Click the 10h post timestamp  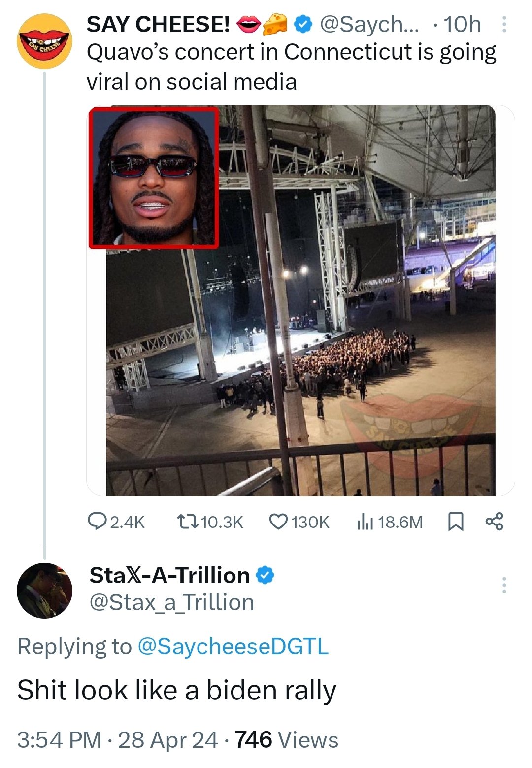[462, 25]
